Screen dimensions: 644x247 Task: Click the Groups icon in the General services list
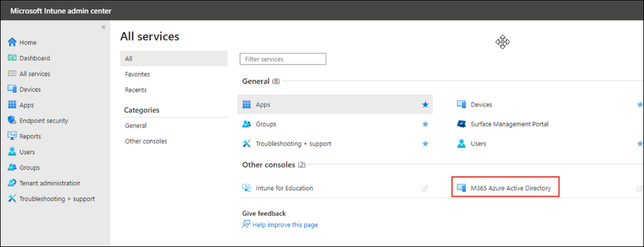click(246, 124)
